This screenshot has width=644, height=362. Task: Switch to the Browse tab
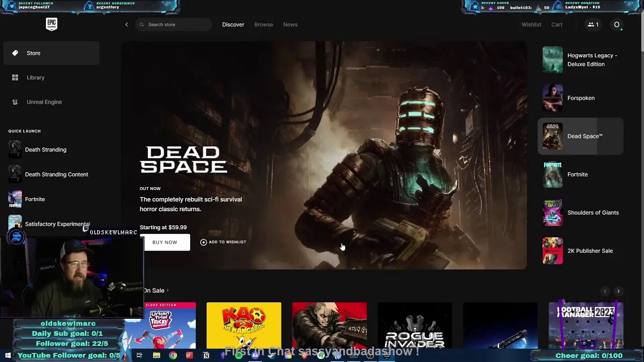[x=264, y=25]
